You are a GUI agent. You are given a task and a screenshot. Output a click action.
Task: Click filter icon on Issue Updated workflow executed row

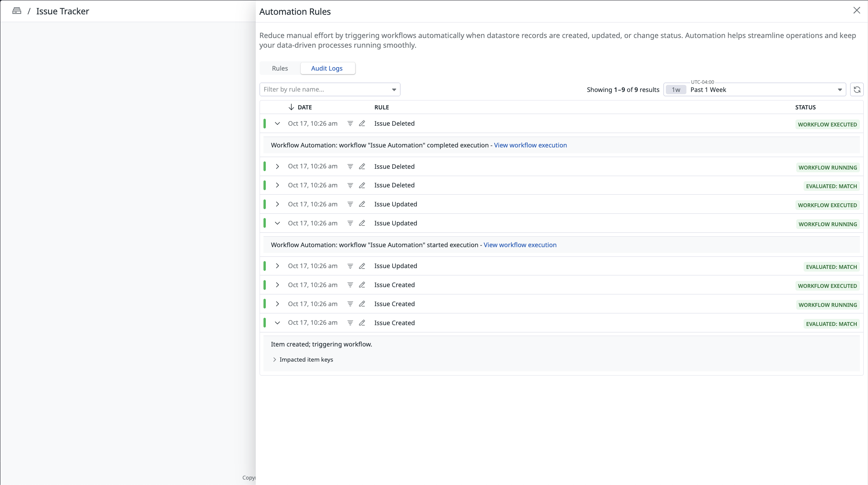coord(350,204)
